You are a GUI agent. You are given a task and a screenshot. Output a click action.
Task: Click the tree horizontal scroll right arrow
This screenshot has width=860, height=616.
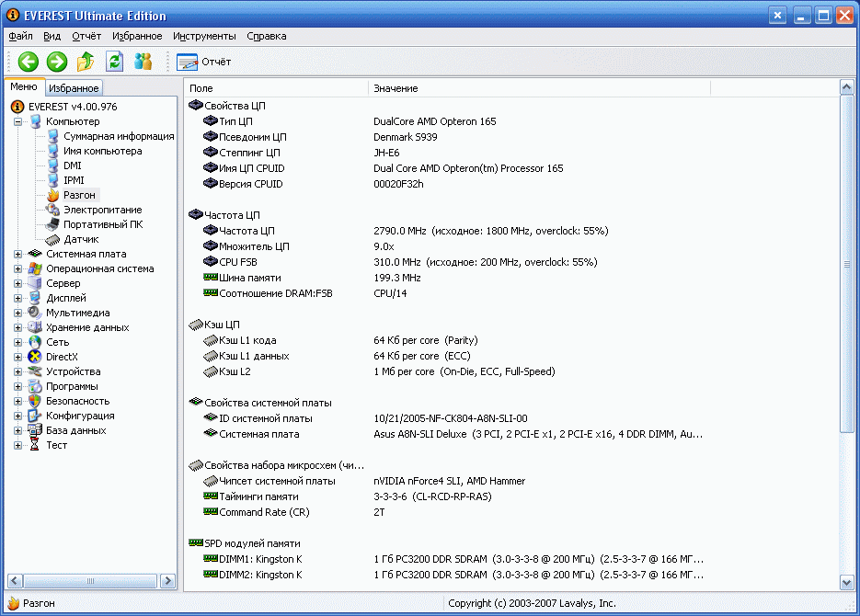click(167, 581)
